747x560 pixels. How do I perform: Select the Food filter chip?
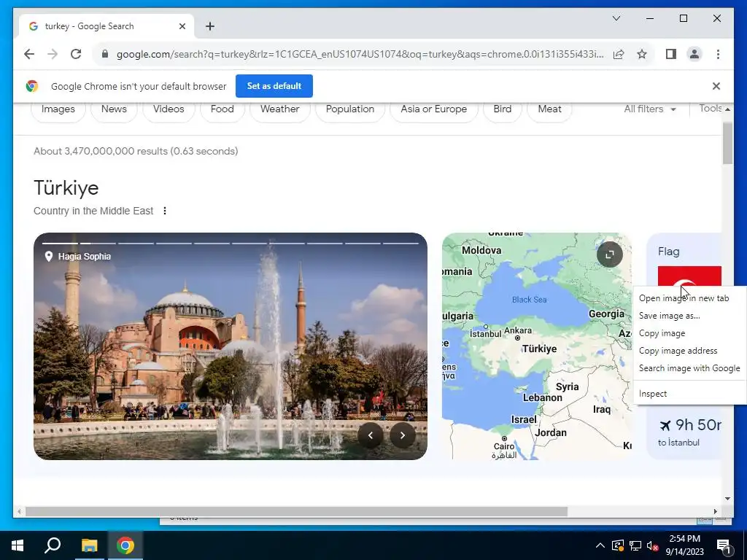coord(222,109)
